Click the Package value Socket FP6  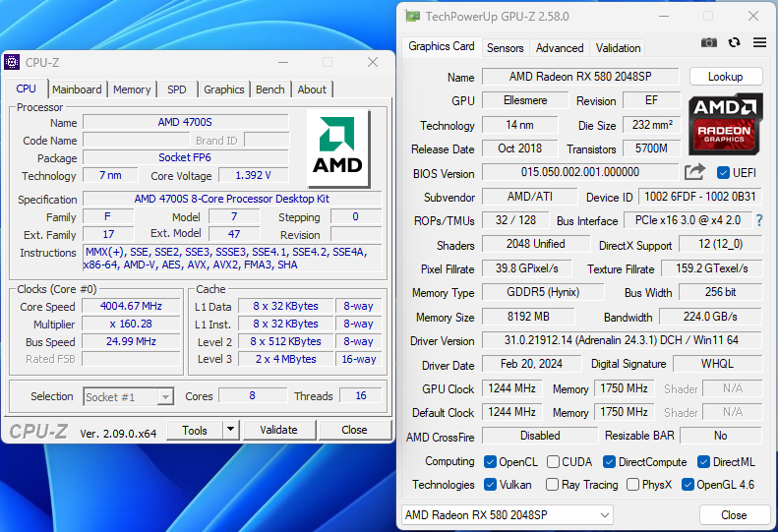point(185,157)
